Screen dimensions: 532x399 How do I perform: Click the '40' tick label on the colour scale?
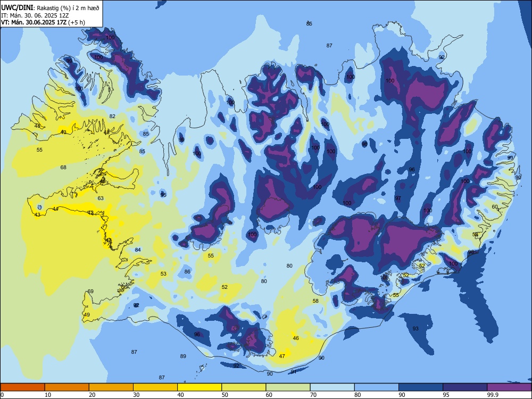(x=180, y=395)
